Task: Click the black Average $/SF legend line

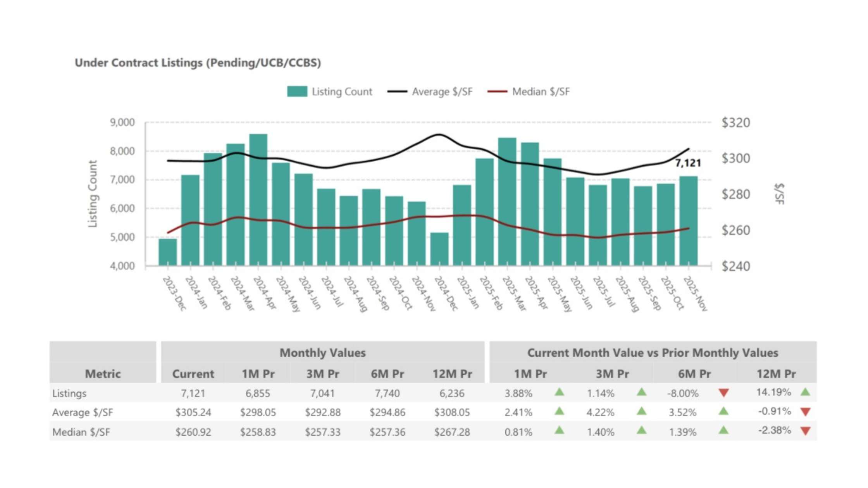Action: [397, 92]
